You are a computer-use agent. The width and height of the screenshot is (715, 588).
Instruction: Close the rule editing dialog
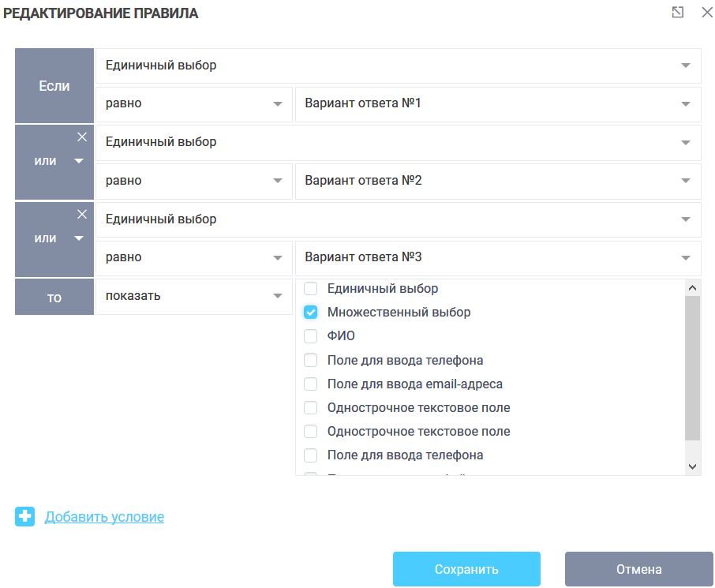click(x=706, y=13)
